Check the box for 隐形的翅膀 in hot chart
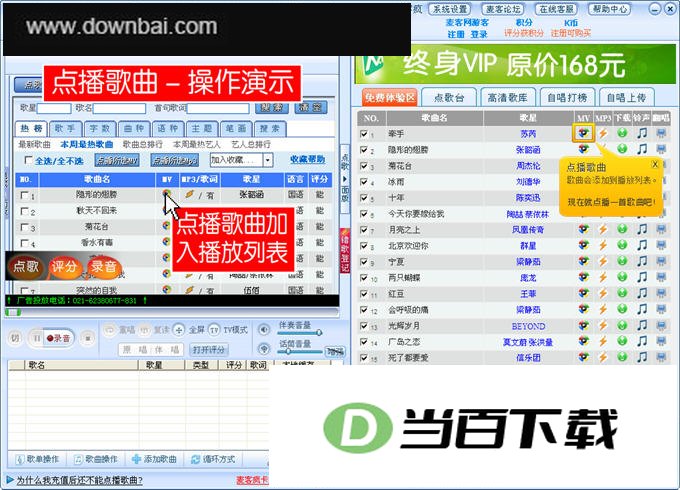The height and width of the screenshot is (490, 680). (x=25, y=195)
